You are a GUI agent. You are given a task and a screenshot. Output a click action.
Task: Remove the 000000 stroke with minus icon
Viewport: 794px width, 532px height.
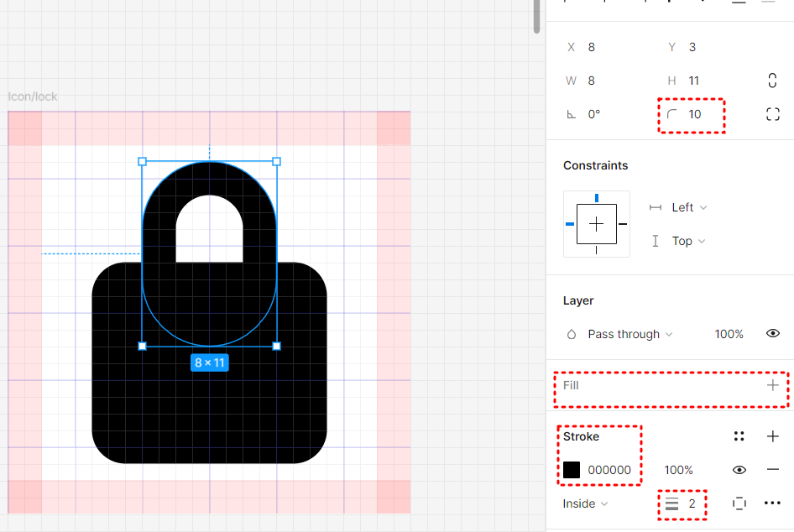pos(772,469)
